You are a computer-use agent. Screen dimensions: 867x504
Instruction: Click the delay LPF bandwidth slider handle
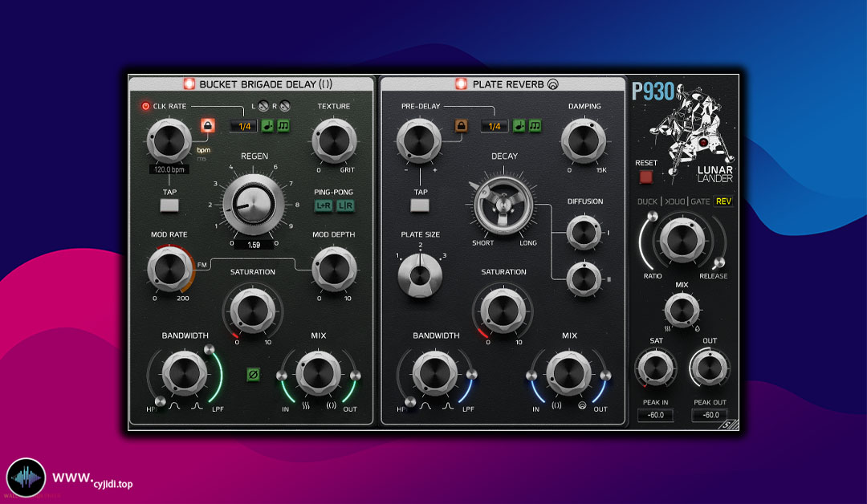coord(209,349)
